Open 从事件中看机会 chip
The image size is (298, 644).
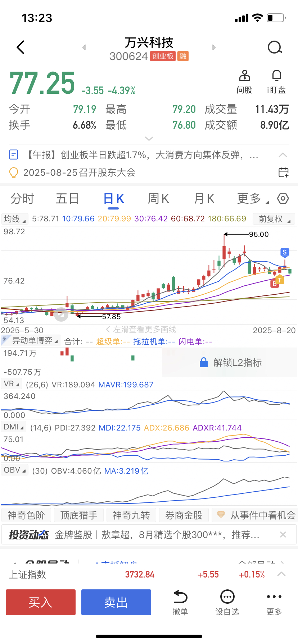click(255, 515)
